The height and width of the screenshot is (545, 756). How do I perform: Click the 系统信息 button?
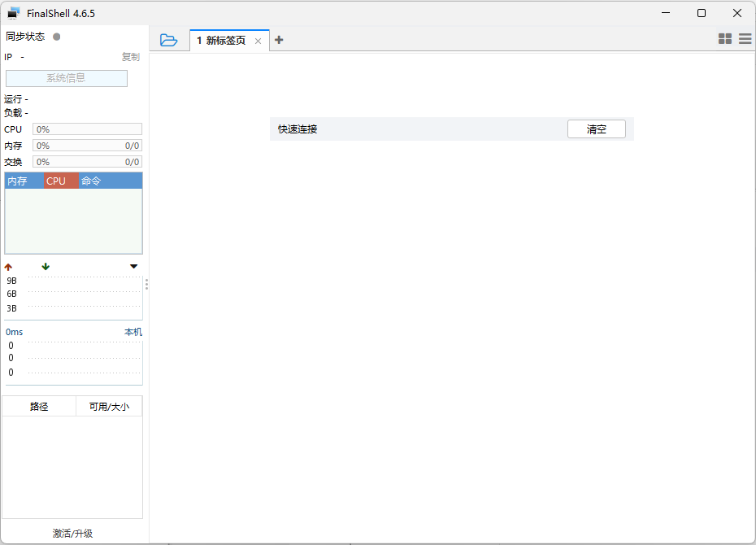pos(67,78)
